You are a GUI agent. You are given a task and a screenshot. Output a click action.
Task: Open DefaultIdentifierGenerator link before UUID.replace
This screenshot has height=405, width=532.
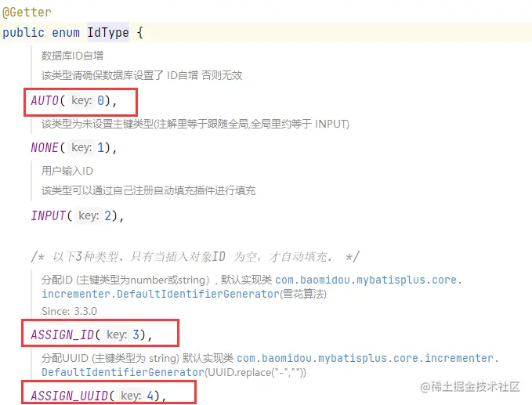pyautogui.click(x=123, y=372)
